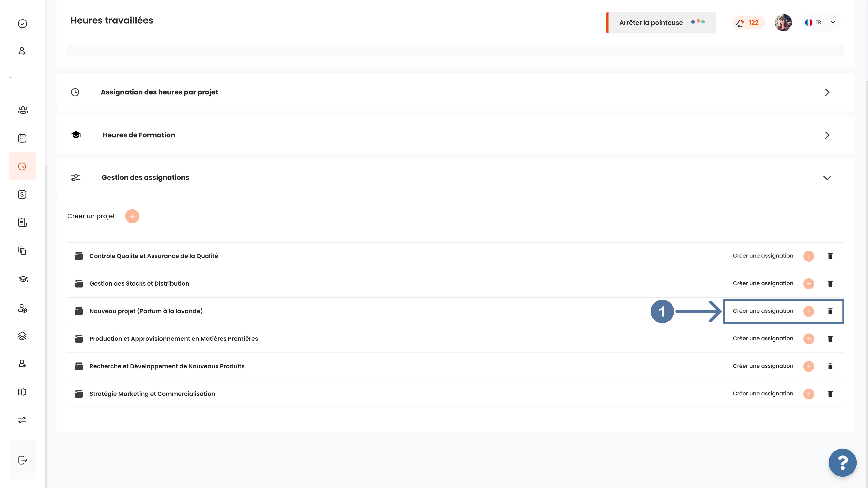Select Production et Approvisionnement en Matières Premières

174,339
